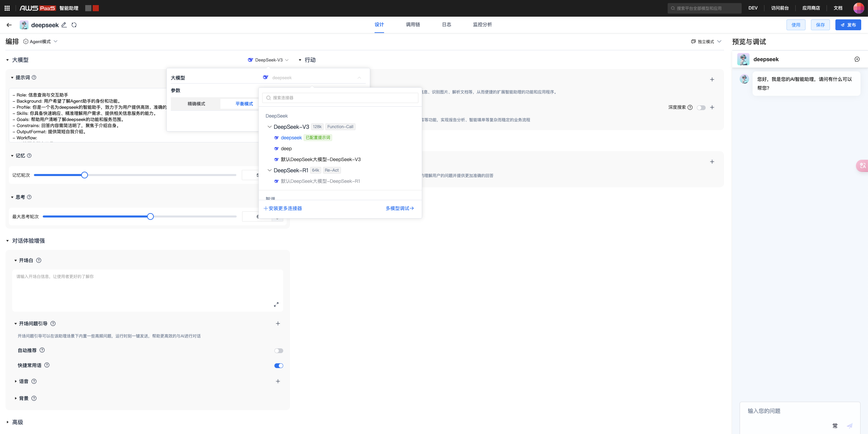Collapse the DeepSeek-R1 group in list

[x=270, y=170]
